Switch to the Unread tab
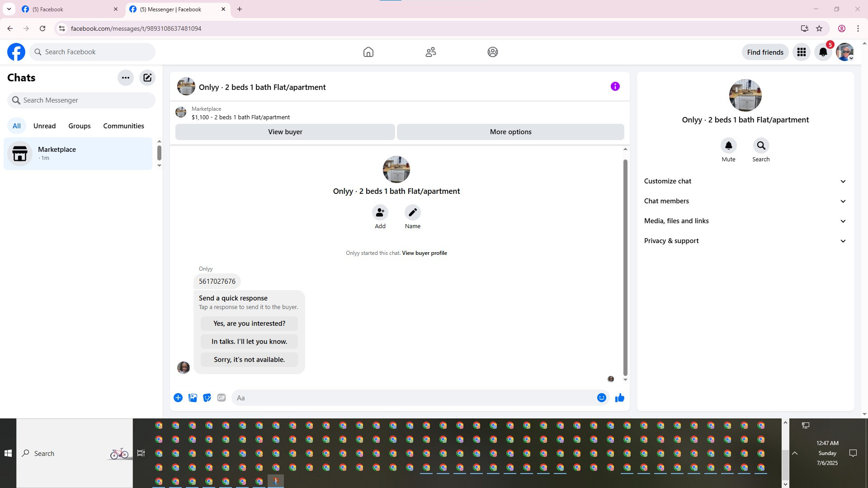Viewport: 868px width, 488px height. click(x=44, y=126)
